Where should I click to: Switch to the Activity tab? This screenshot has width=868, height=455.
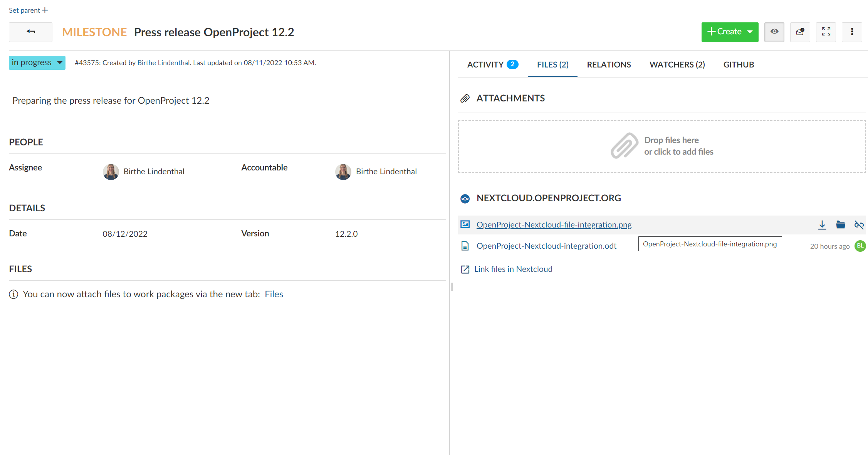click(485, 64)
